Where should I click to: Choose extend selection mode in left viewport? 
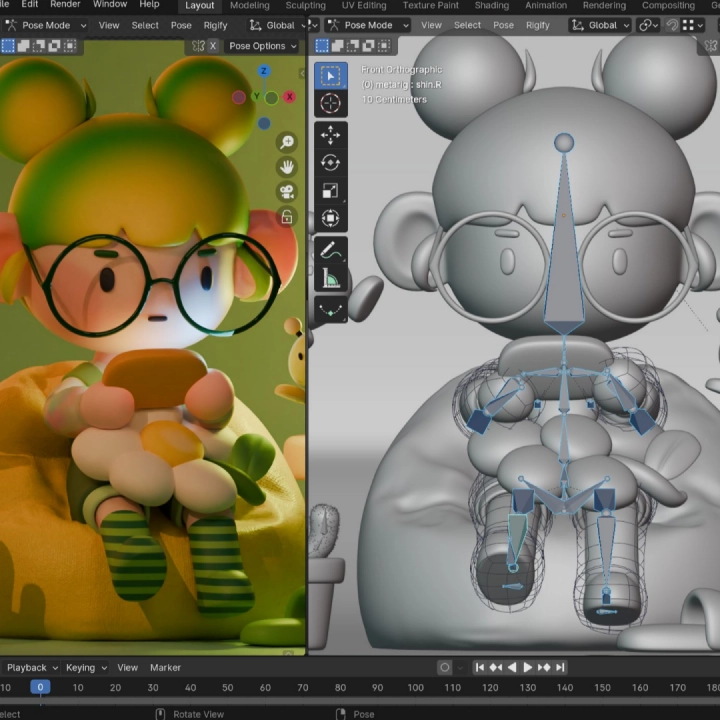(x=23, y=45)
